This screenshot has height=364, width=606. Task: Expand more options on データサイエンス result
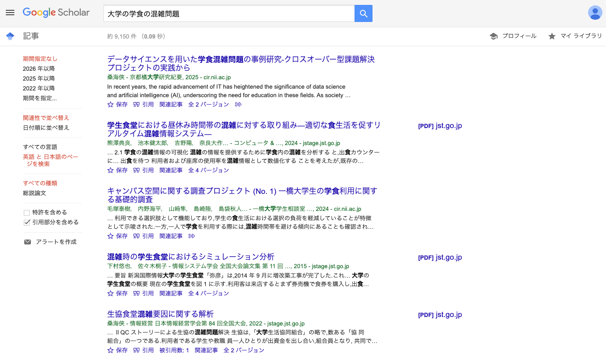(x=238, y=104)
